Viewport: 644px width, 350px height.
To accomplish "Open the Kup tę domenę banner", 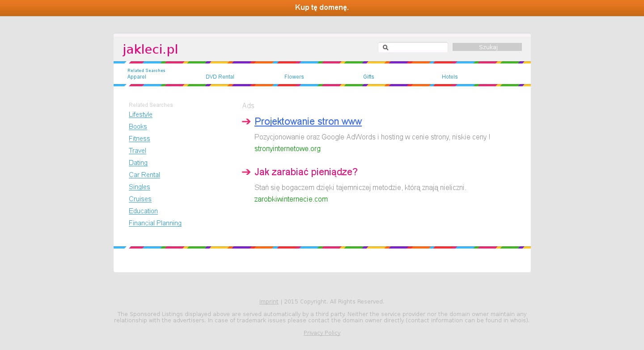I will click(322, 8).
